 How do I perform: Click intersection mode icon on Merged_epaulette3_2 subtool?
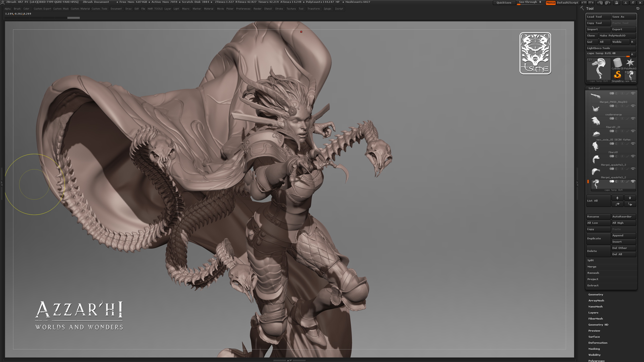coord(622,169)
